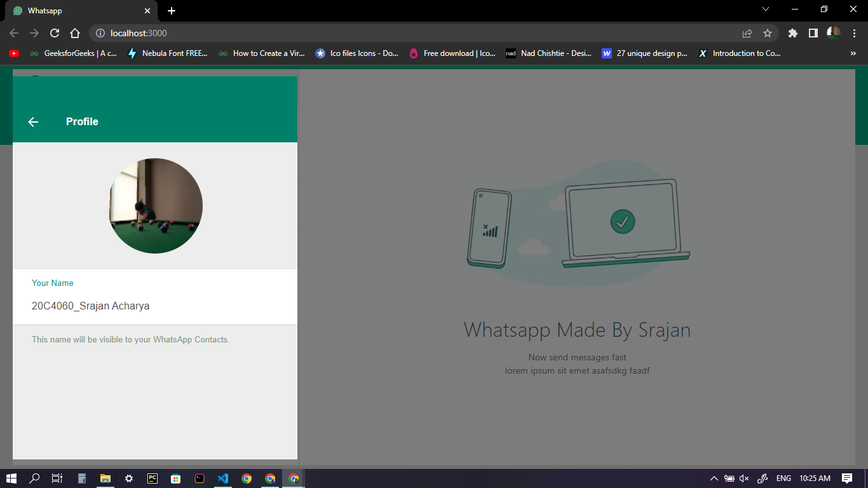Open the Action Center notifications icon
868x488 pixels.
tap(847, 478)
